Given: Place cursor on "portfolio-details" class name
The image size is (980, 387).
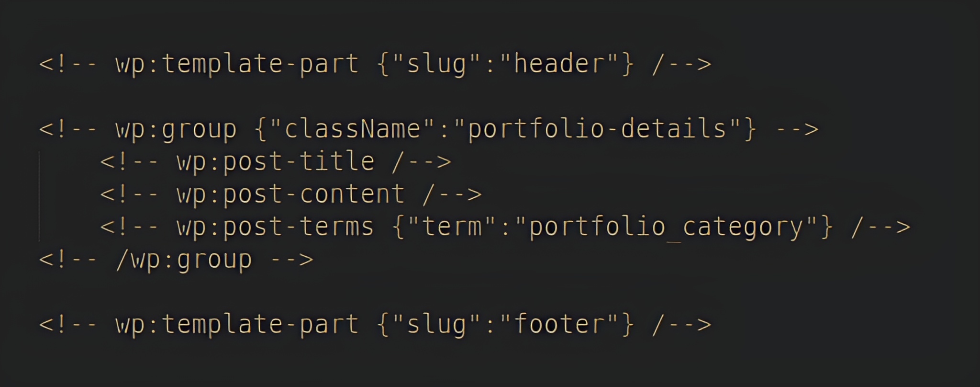Looking at the screenshot, I should pyautogui.click(x=597, y=129).
